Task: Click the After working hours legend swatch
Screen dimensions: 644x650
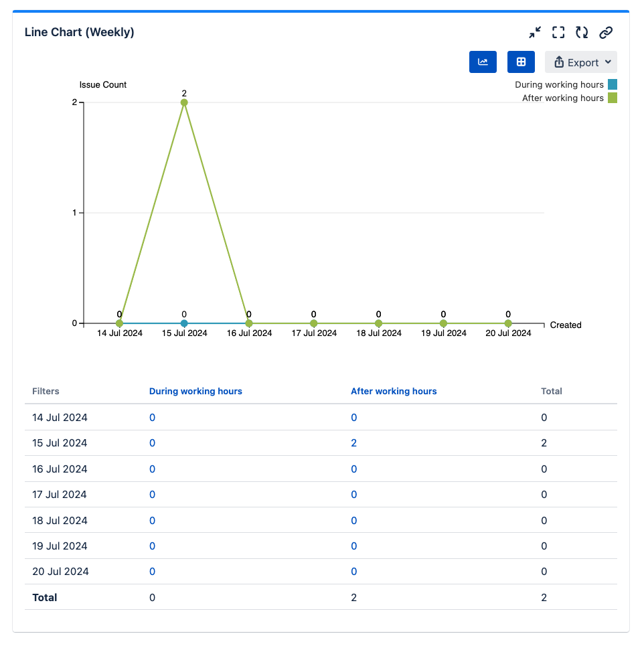Action: coord(612,98)
